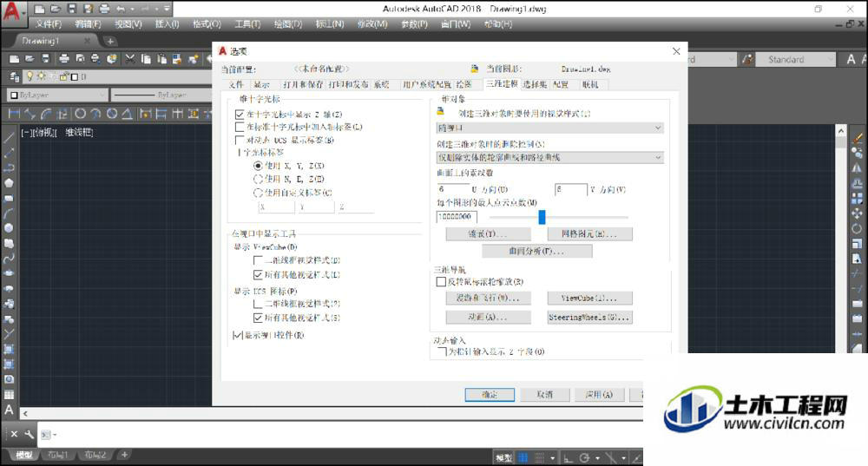Switch to the Selection tab in Options
868x466 pixels.
[535, 85]
